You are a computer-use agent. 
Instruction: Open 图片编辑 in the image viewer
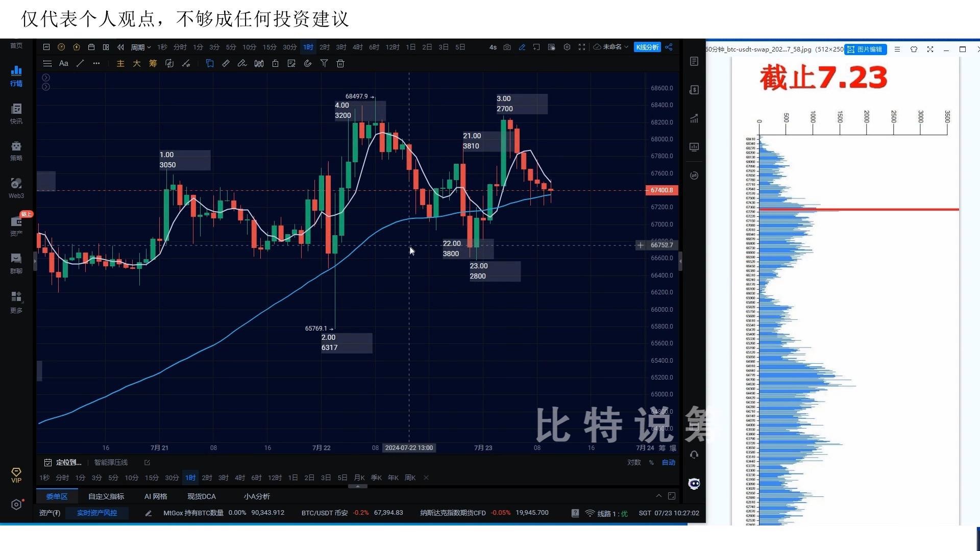[866, 49]
